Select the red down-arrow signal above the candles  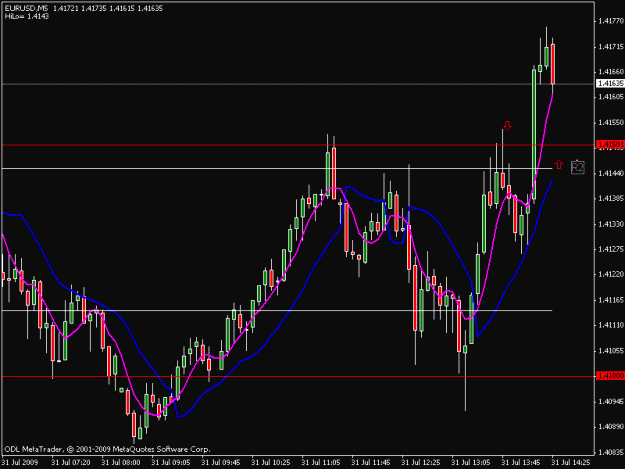(x=507, y=126)
